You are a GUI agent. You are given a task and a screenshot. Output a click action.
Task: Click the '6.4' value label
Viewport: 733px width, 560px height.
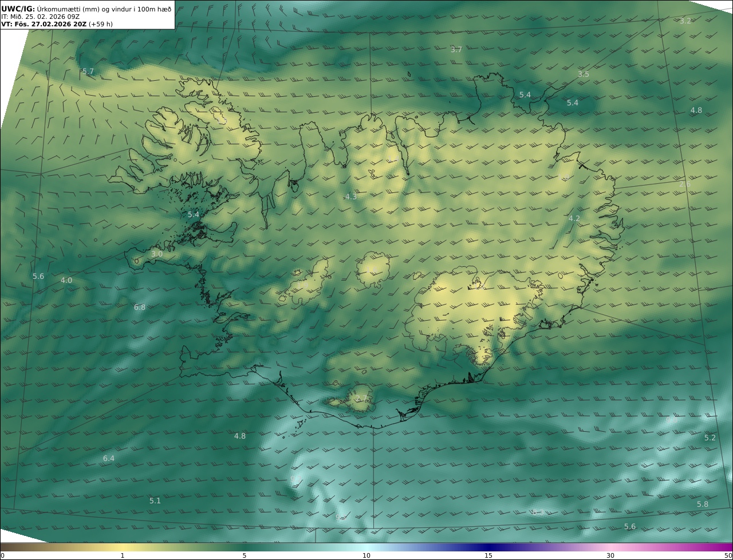pyautogui.click(x=109, y=459)
